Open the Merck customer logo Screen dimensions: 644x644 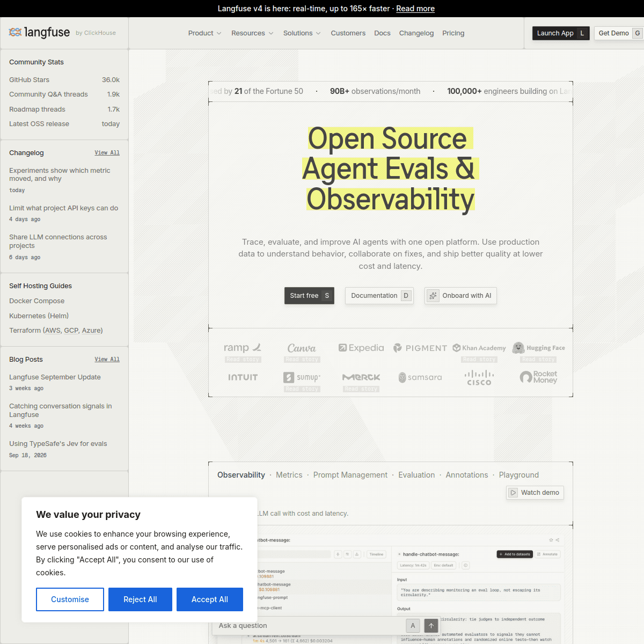[361, 377]
